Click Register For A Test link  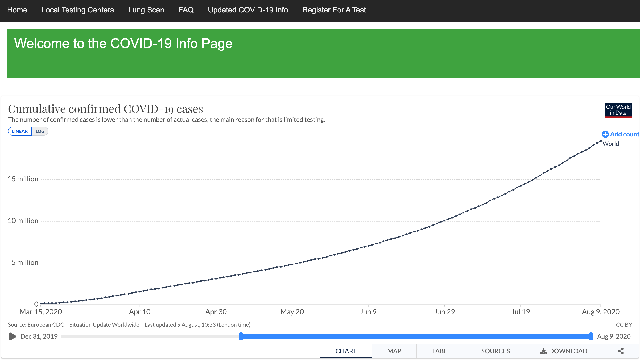pos(334,10)
